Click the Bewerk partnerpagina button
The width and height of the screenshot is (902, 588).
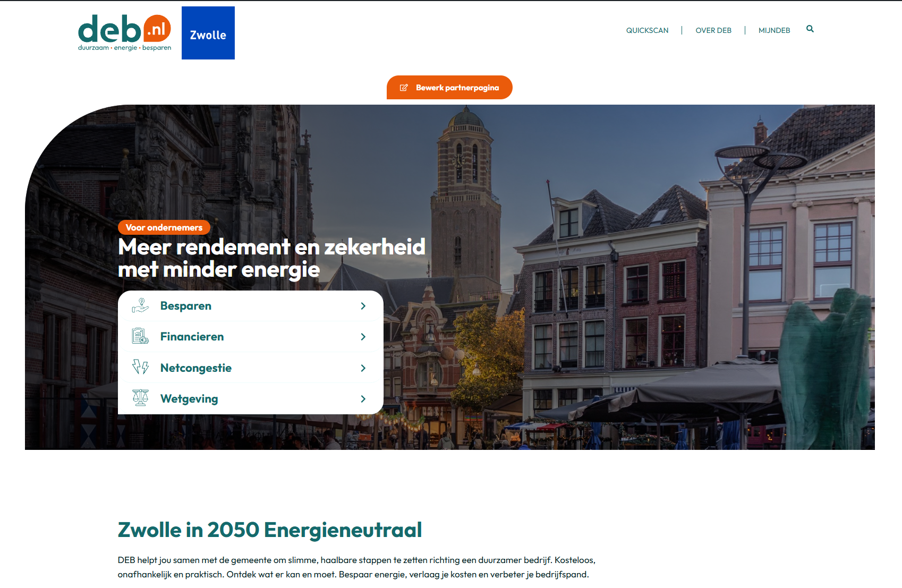[x=449, y=88]
